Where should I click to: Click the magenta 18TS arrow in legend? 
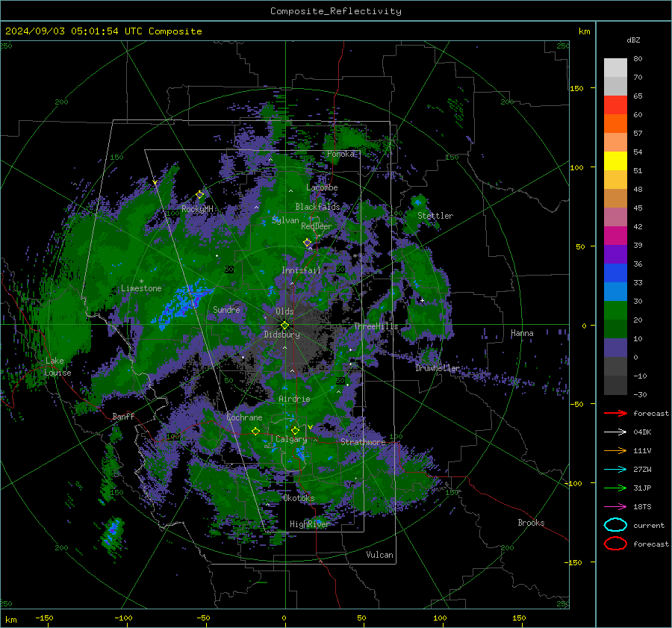pyautogui.click(x=615, y=507)
